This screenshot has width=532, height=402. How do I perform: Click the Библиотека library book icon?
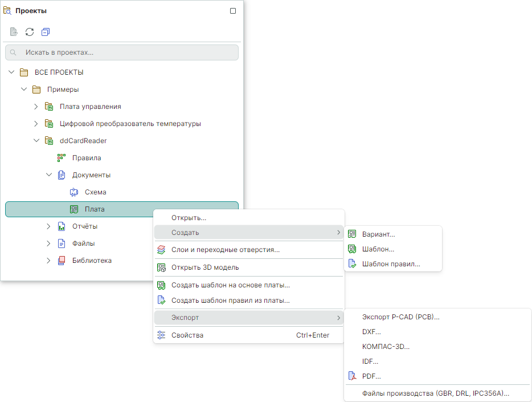coord(62,261)
